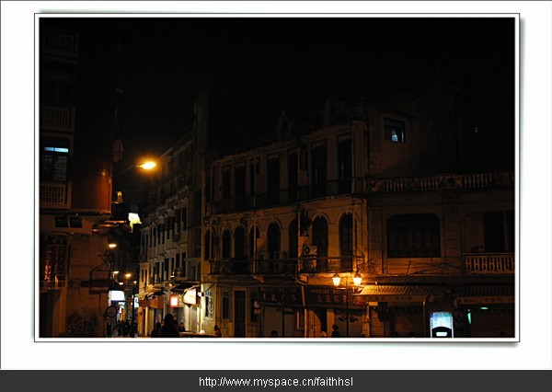Open the framed night street photo

pyautogui.click(x=277, y=178)
